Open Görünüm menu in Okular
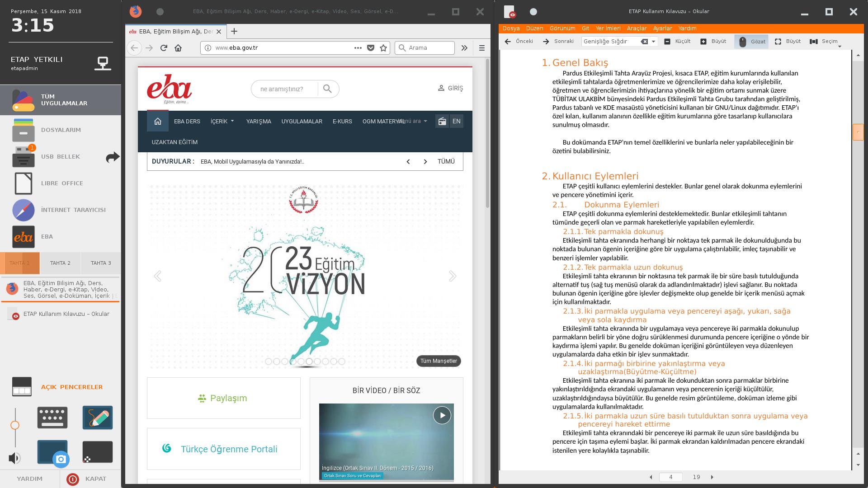 (562, 28)
